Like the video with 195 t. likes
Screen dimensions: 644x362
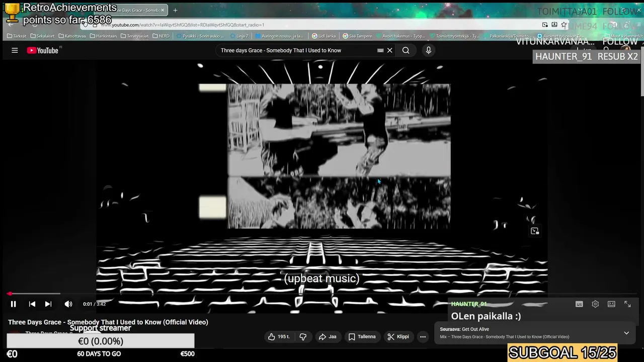pos(279,337)
